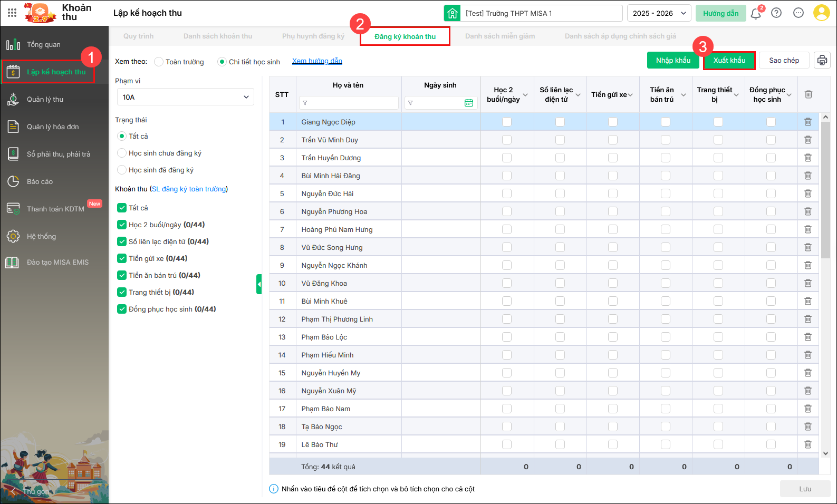Open the Xem hướng dẫn link
Viewport: 837px width, 504px height.
click(x=317, y=61)
